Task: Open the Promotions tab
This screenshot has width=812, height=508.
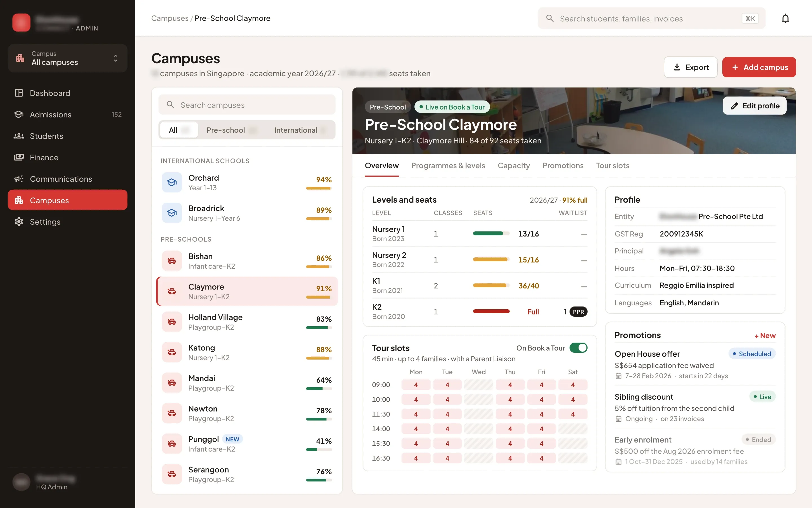Action: tap(563, 166)
